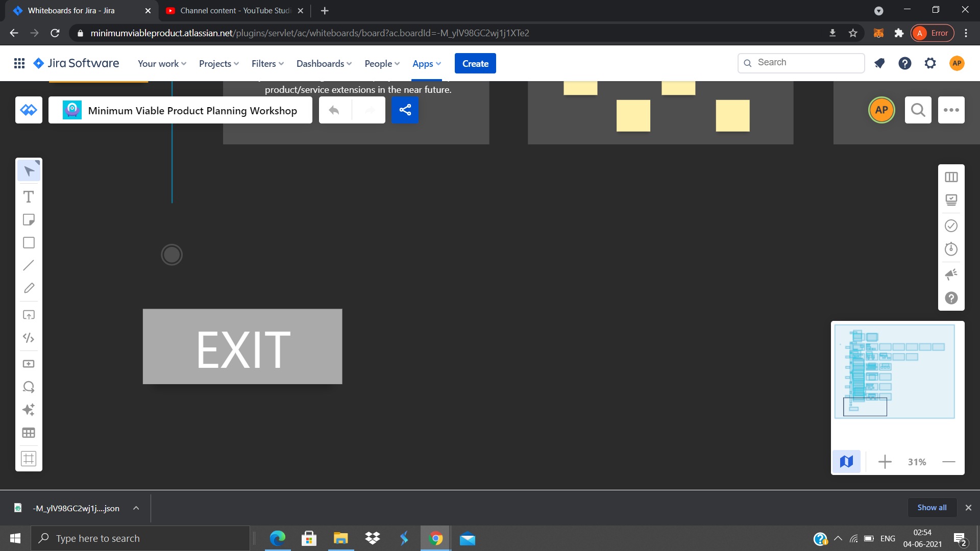
Task: Select the Pen freehand tool
Action: click(x=29, y=288)
